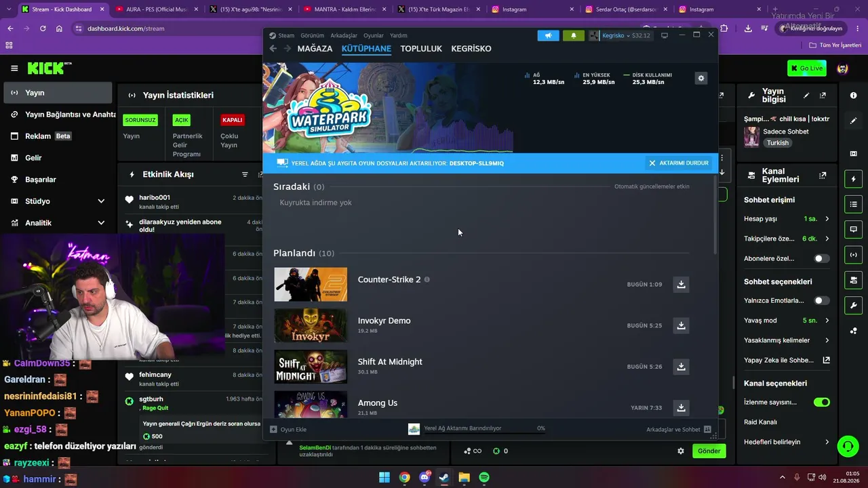868x488 pixels.
Task: Click Gönder to send chat message
Action: (x=709, y=451)
